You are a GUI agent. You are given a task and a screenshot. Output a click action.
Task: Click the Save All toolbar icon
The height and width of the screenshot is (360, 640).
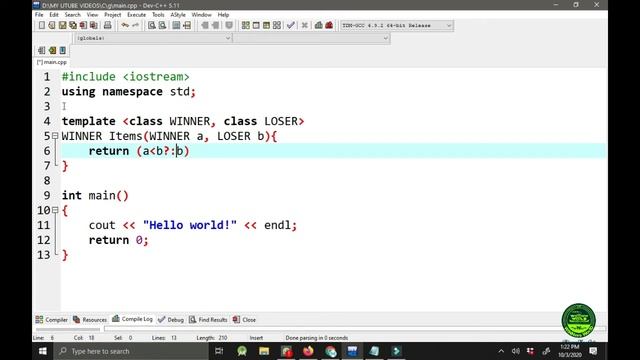pos(73,25)
